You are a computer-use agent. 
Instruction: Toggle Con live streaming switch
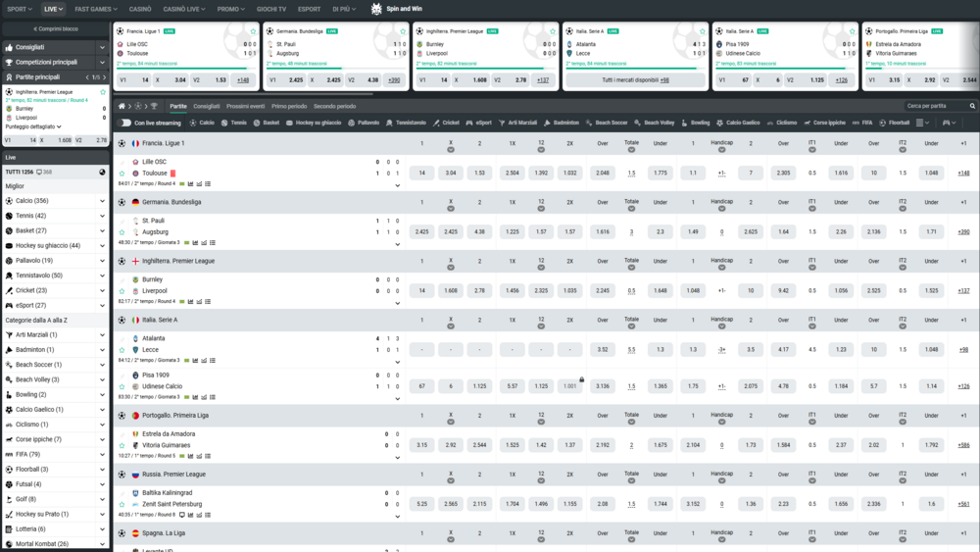(x=125, y=123)
